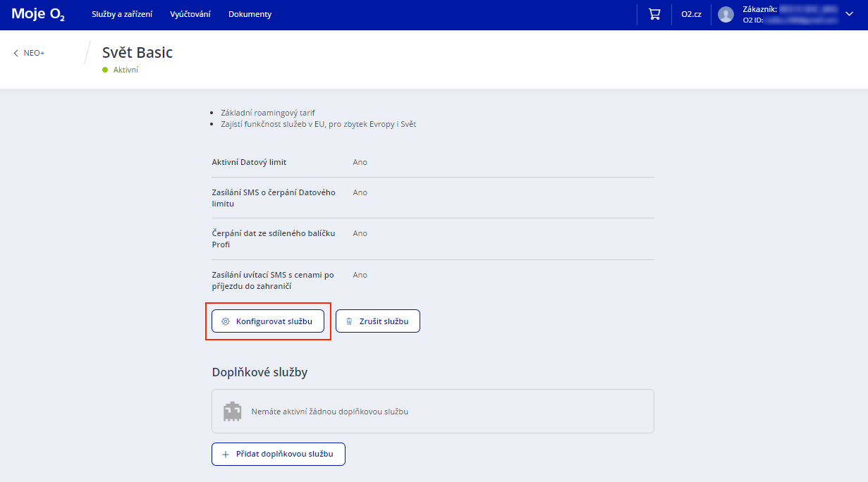Open the Dokumenty menu
This screenshot has width=868, height=482.
250,14
